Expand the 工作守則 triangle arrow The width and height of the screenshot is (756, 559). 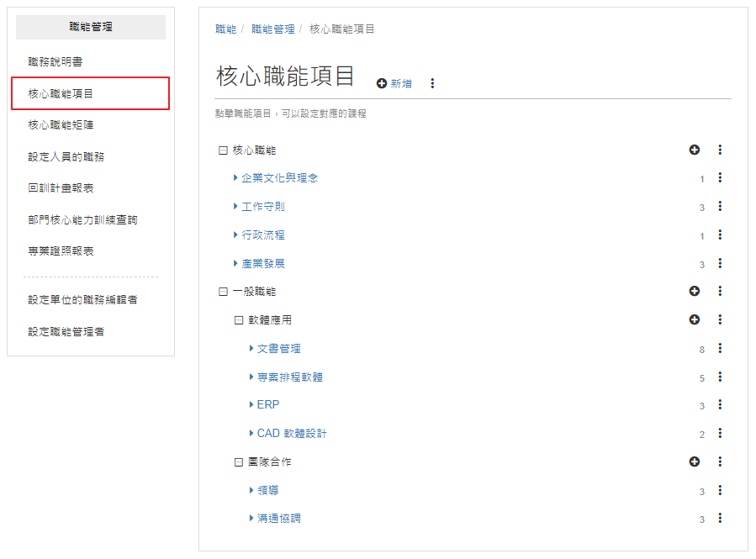(x=235, y=206)
